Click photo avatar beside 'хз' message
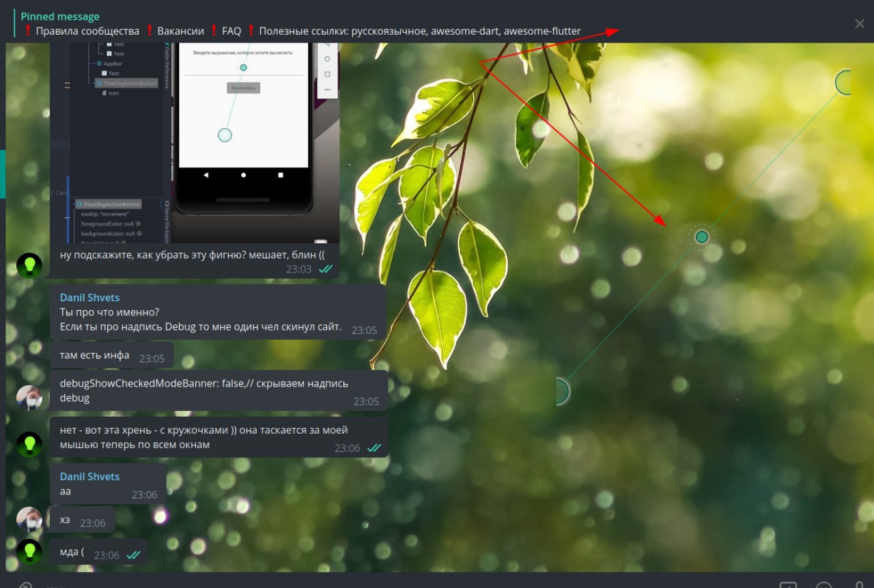874x588 pixels. (x=29, y=520)
